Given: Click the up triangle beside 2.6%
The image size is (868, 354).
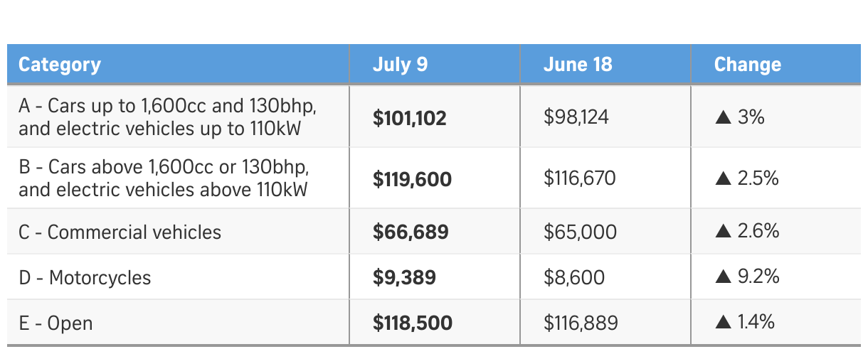Looking at the screenshot, I should 724,231.
